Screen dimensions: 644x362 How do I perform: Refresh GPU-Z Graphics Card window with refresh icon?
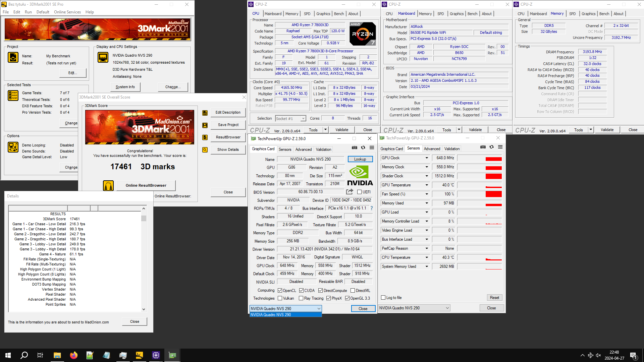[x=363, y=147]
